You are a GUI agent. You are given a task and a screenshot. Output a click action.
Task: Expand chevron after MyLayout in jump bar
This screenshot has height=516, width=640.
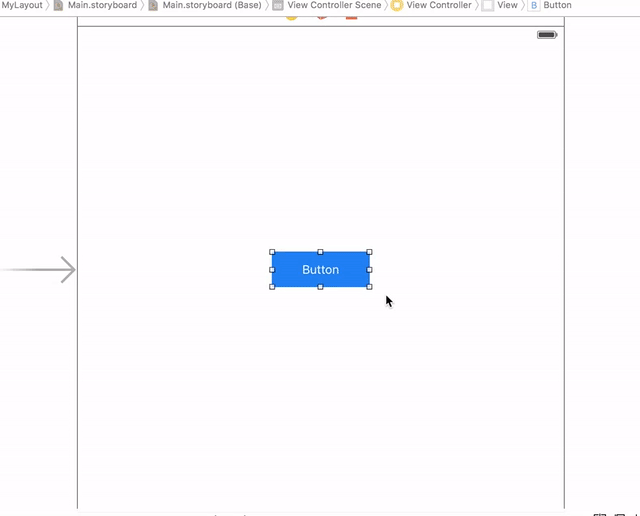tap(47, 5)
